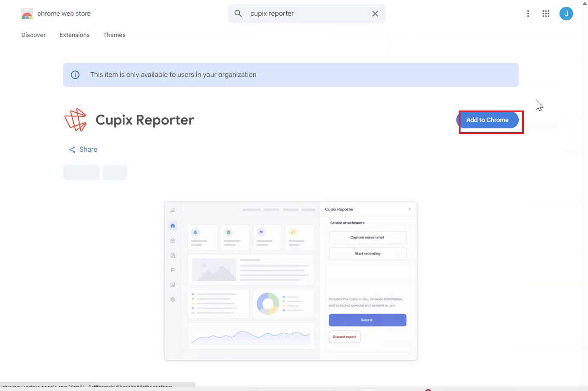Go to the Discover tab
588x391 pixels.
[34, 35]
